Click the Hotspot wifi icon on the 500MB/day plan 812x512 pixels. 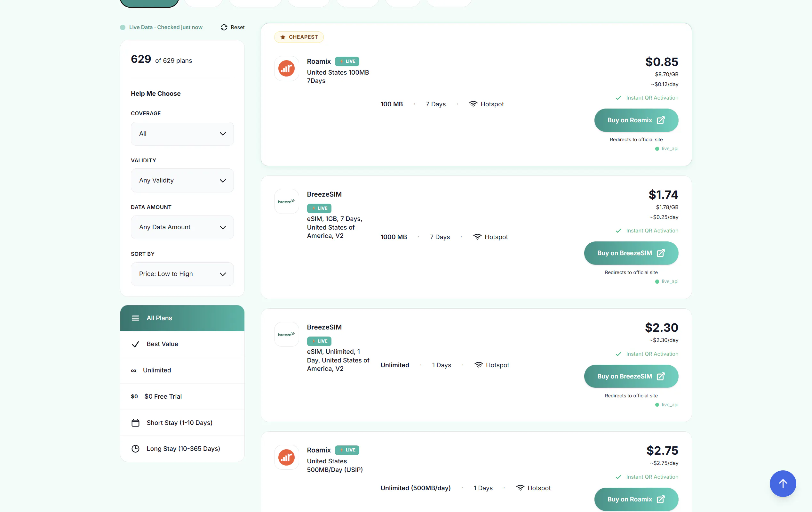click(520, 488)
